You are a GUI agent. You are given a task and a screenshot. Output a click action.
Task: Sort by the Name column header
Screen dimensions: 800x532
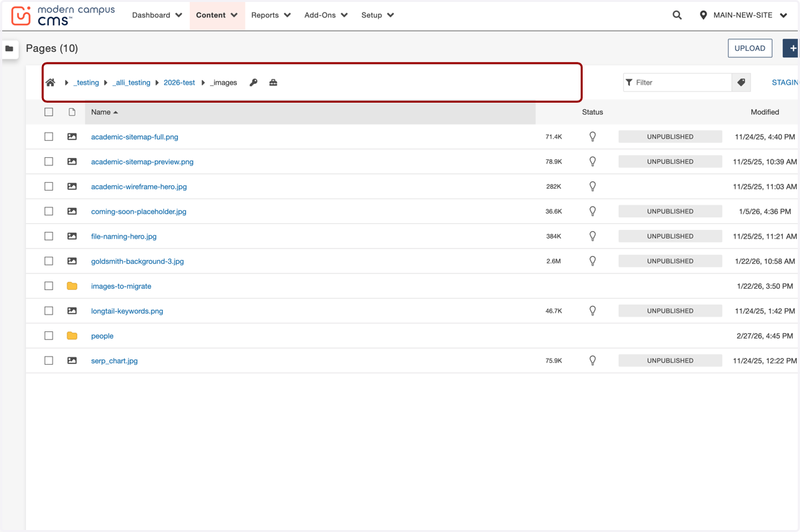click(310, 112)
